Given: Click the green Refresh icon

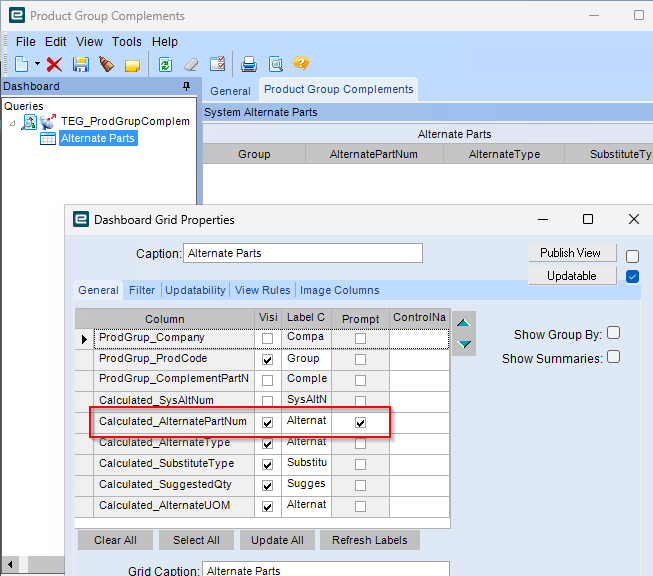Looking at the screenshot, I should click(x=165, y=64).
